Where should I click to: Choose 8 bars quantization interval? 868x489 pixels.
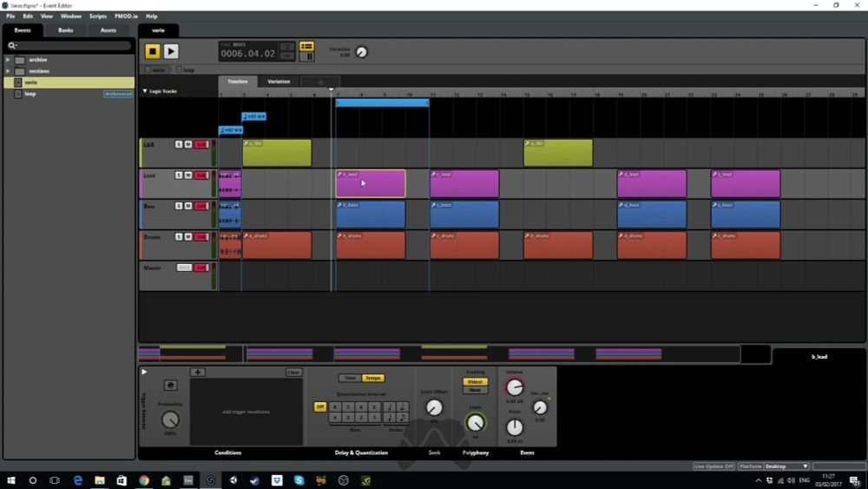coord(334,406)
